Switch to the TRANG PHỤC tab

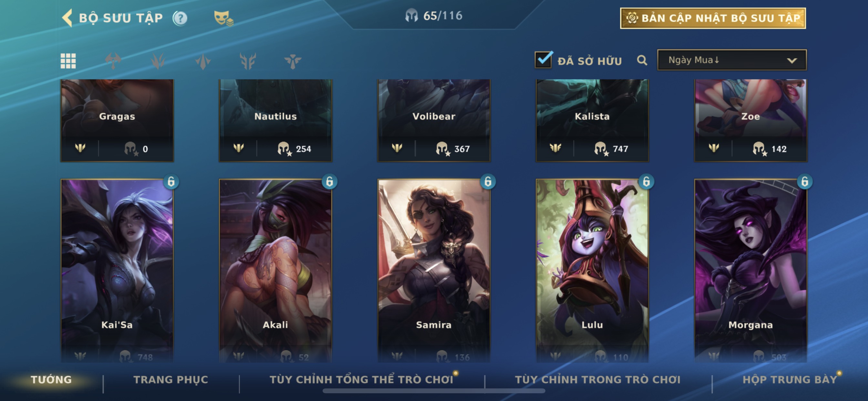point(171,379)
